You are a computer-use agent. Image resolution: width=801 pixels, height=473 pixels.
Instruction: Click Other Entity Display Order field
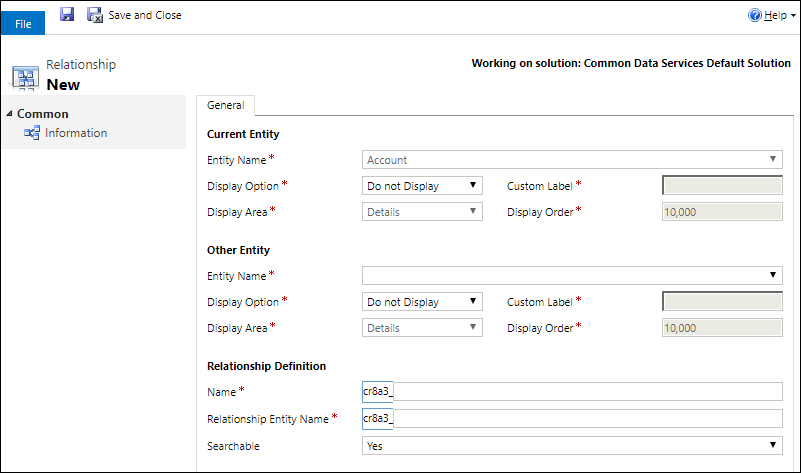coord(722,328)
